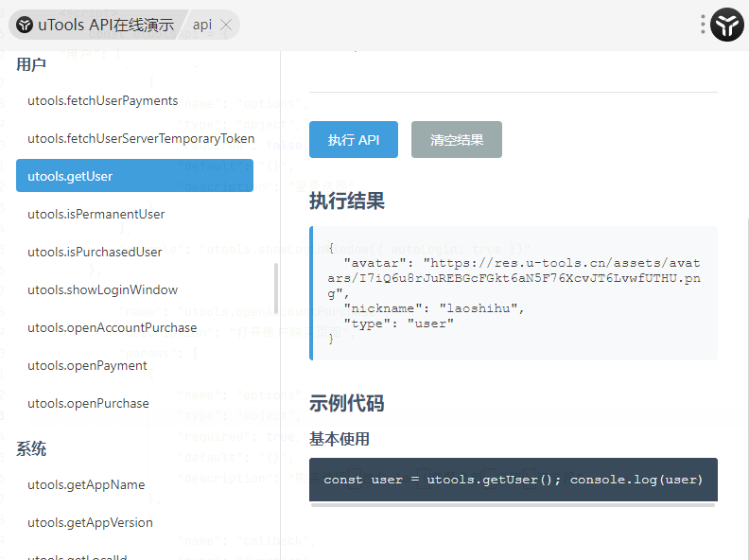Screen dimensions: 749x560
Task: Select utools.getAppVersion under 系统
Action: tap(90, 523)
